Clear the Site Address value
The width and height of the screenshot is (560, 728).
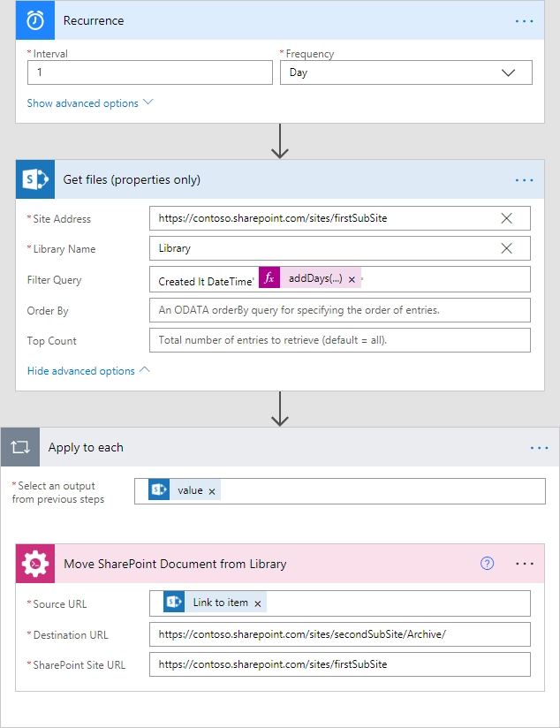[x=507, y=218]
